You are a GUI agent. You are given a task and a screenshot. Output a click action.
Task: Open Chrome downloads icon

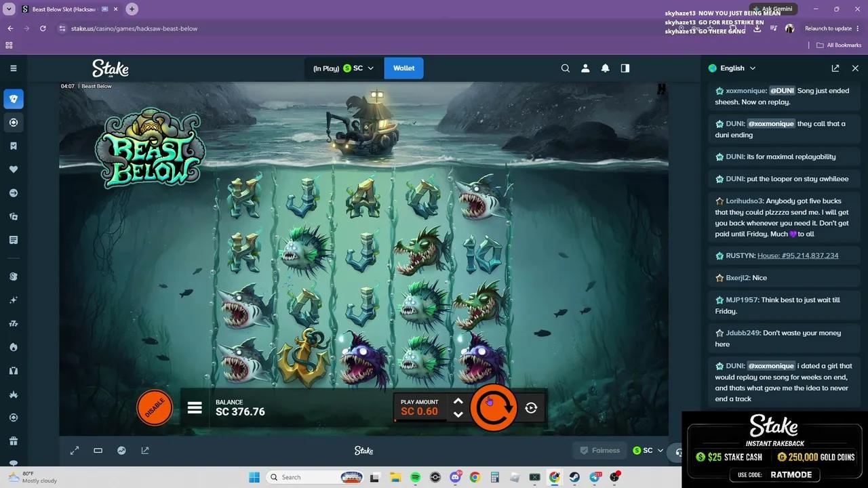757,28
